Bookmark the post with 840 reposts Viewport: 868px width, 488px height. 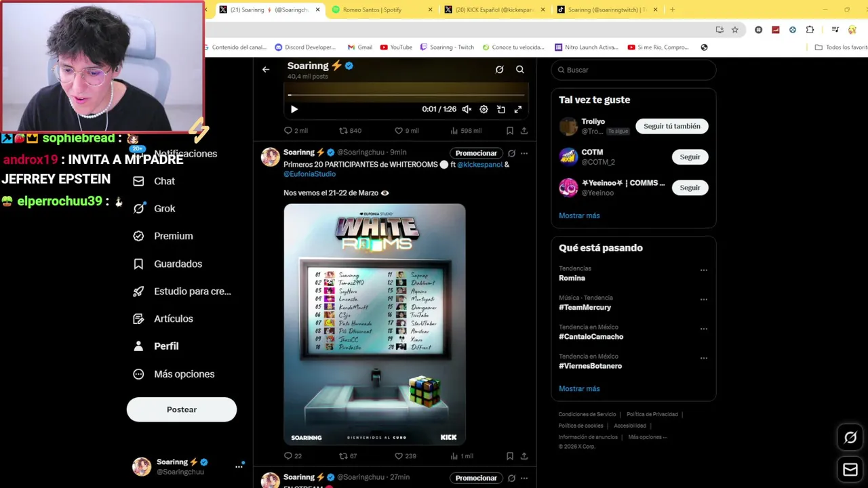pos(510,131)
